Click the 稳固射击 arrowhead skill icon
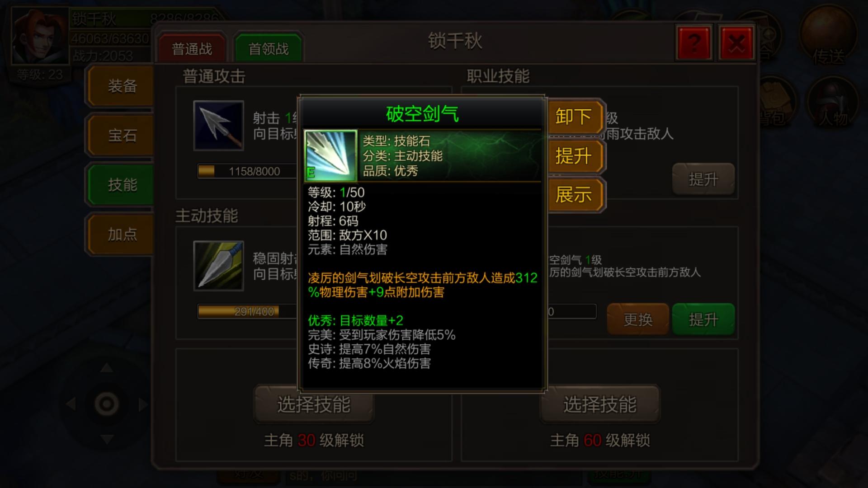 (219, 266)
